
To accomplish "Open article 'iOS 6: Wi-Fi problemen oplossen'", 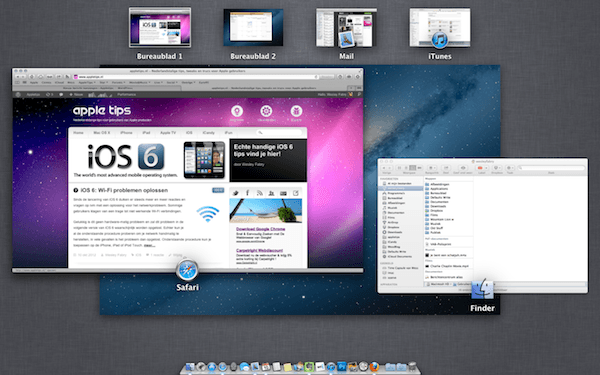I will [x=124, y=190].
